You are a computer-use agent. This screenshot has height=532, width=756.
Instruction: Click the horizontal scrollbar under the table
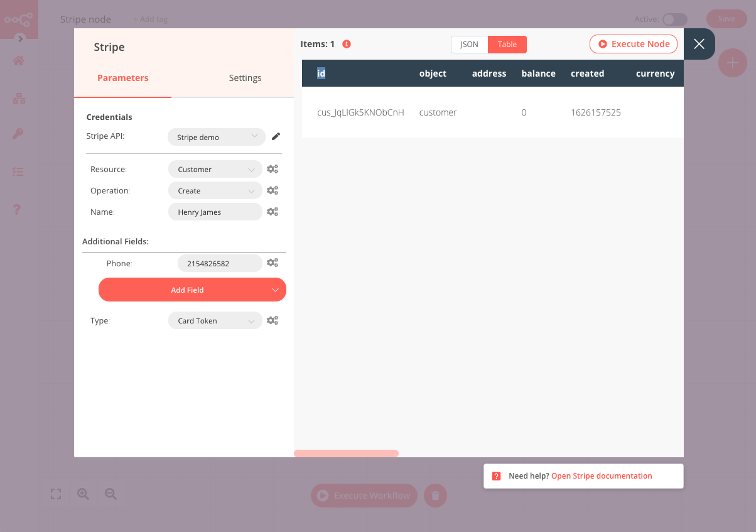[x=346, y=453]
